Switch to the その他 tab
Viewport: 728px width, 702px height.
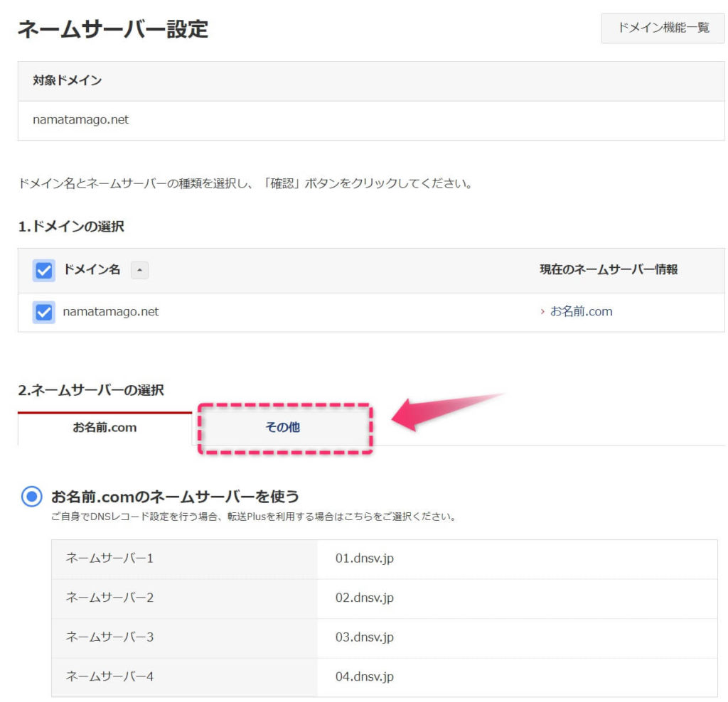[x=283, y=427]
